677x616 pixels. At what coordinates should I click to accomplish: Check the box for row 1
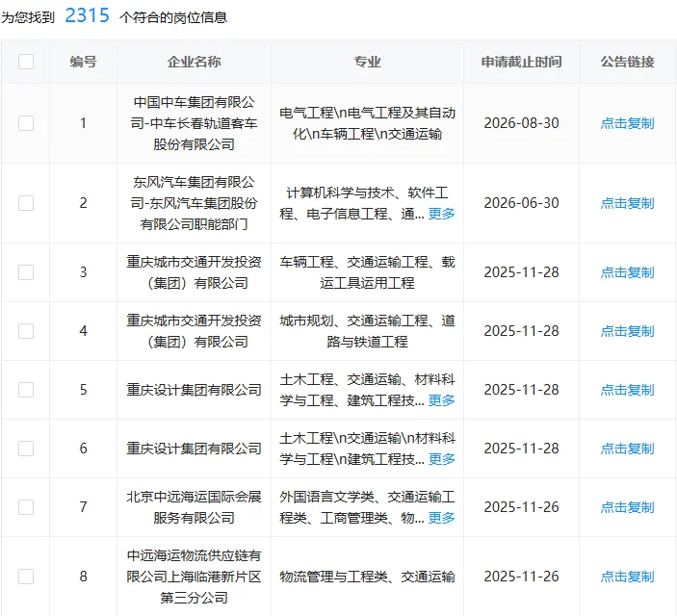point(26,123)
